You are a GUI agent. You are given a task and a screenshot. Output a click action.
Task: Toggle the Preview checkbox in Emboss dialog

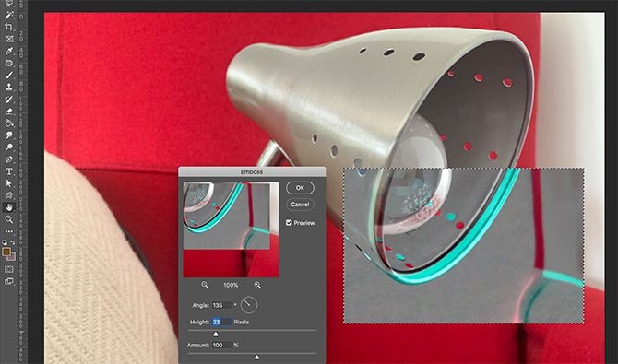[289, 223]
